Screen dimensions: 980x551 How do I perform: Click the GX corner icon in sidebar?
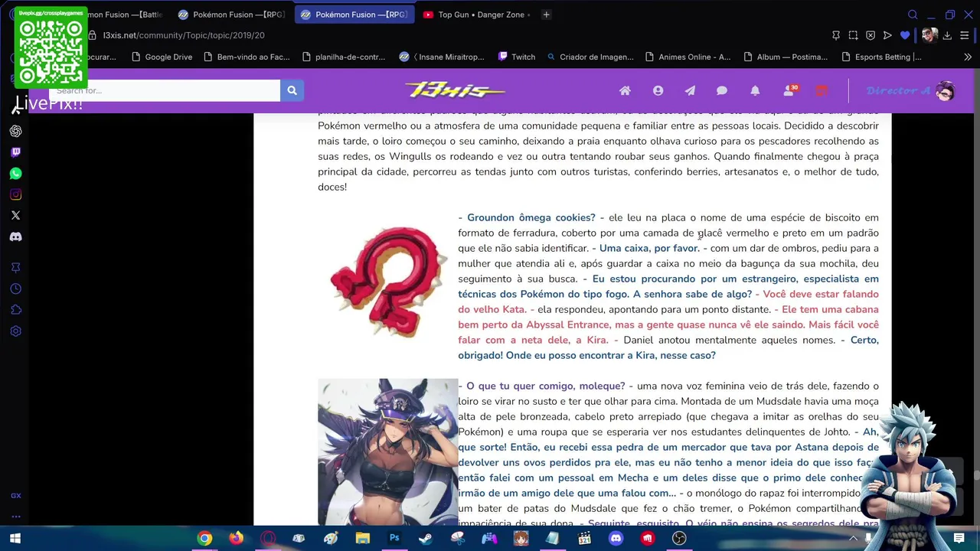15,496
